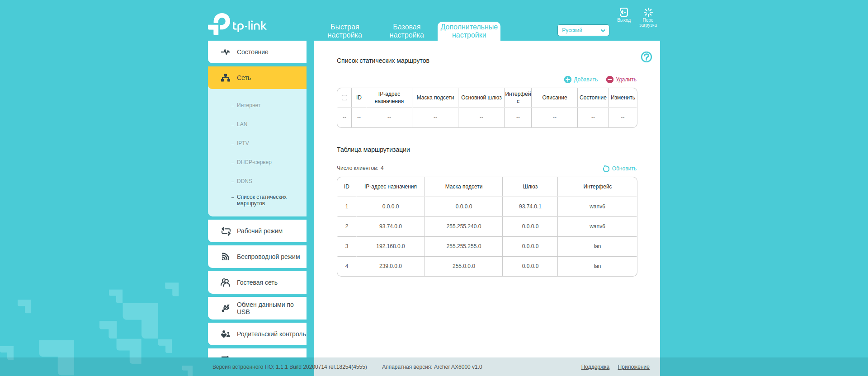
Task: Switch to Базовая настройка tab
Action: point(406,31)
